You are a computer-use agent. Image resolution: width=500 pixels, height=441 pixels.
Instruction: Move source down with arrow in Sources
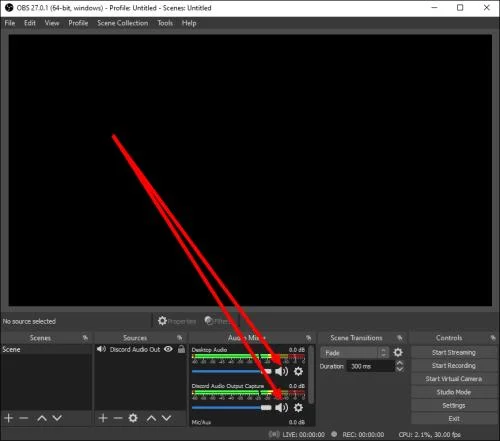pyautogui.click(x=166, y=418)
